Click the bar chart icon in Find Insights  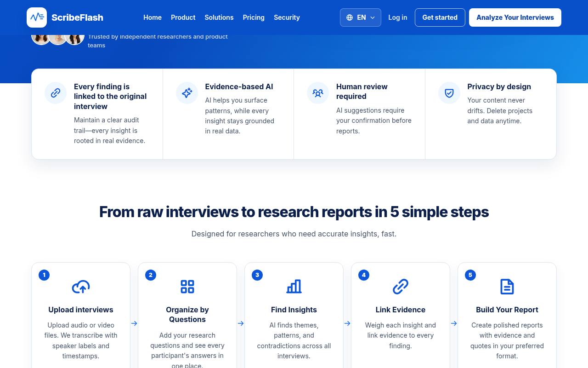tap(294, 287)
